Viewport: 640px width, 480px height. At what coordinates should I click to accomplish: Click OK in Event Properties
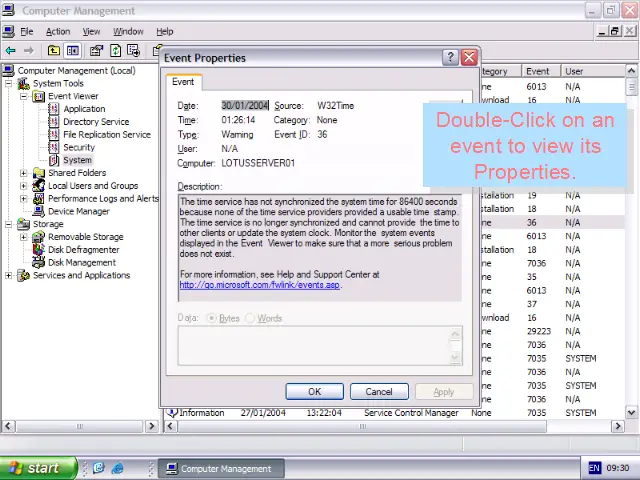tap(314, 392)
